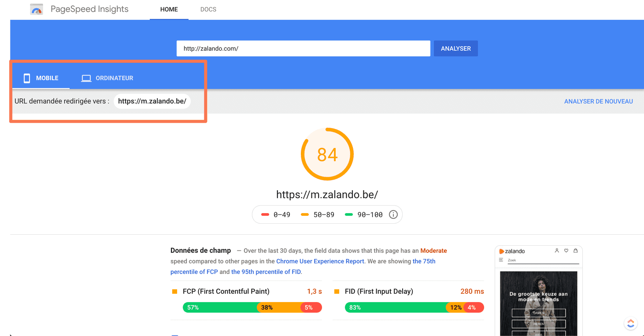Click the 75th percentile of FCP link
Viewport: 644px width, 336px height.
[x=303, y=266]
